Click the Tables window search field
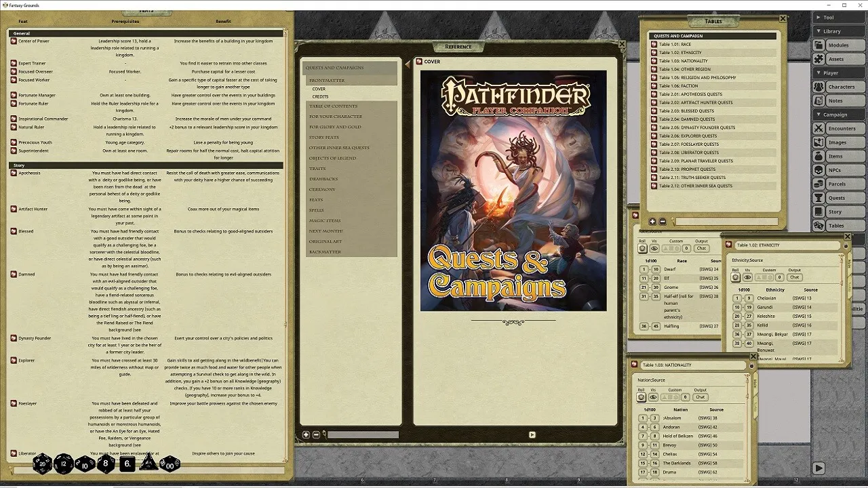Viewport: 868px width, 488px height. [726, 222]
